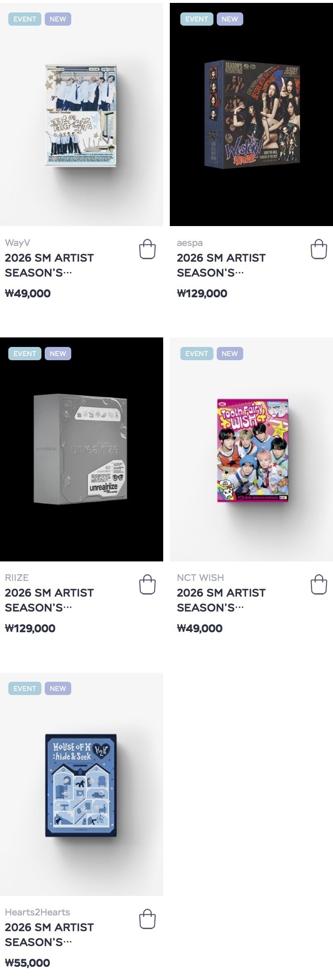Open WayV product box thumbnail
The width and height of the screenshot is (333, 980).
(x=81, y=115)
